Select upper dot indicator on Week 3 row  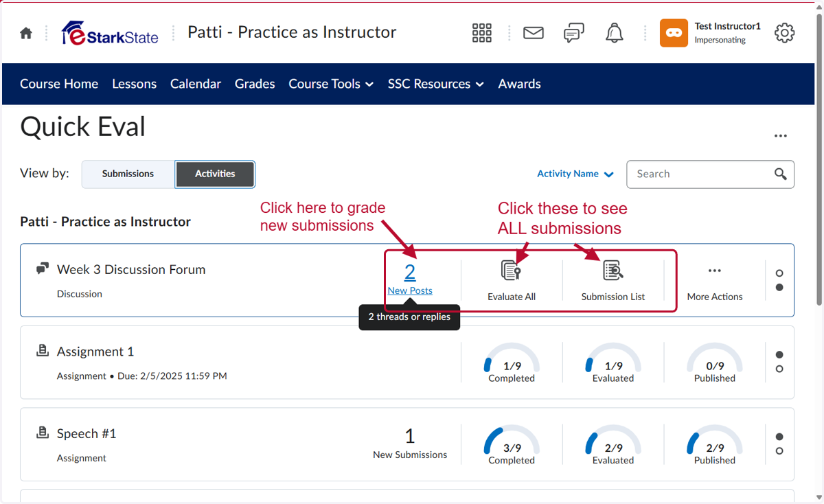click(x=779, y=273)
